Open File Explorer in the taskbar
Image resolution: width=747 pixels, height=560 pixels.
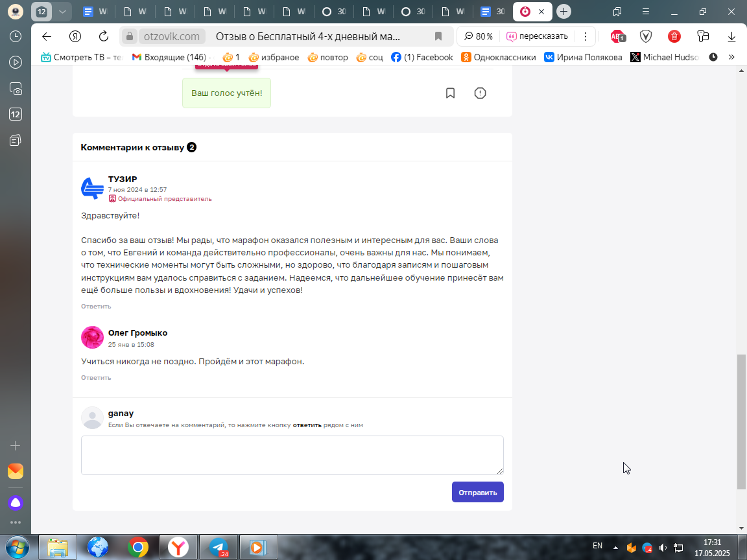57,547
